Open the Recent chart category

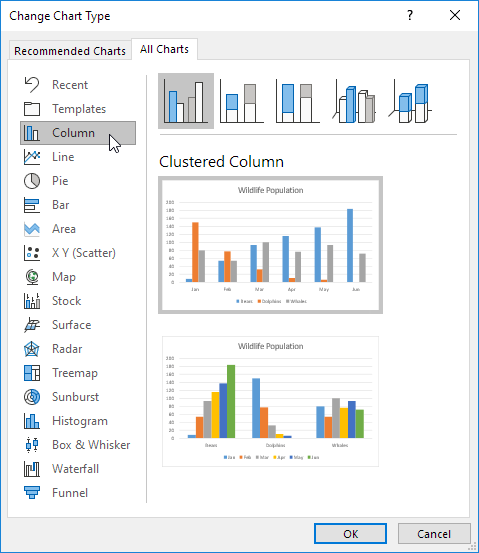(78, 85)
